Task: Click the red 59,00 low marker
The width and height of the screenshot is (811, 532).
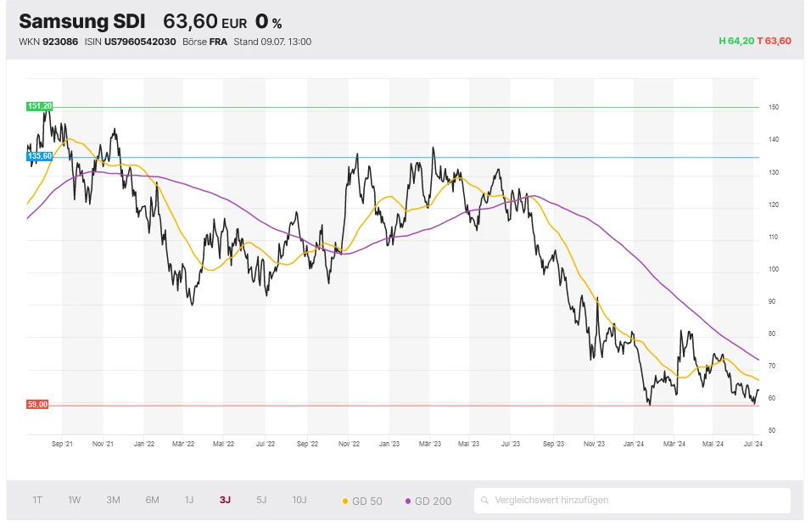Action: point(38,405)
